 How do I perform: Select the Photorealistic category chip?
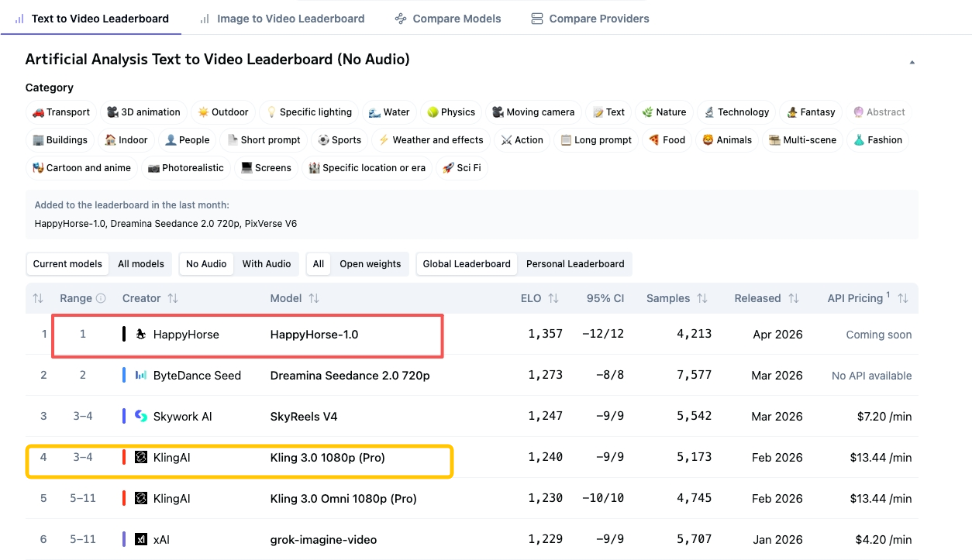click(186, 168)
